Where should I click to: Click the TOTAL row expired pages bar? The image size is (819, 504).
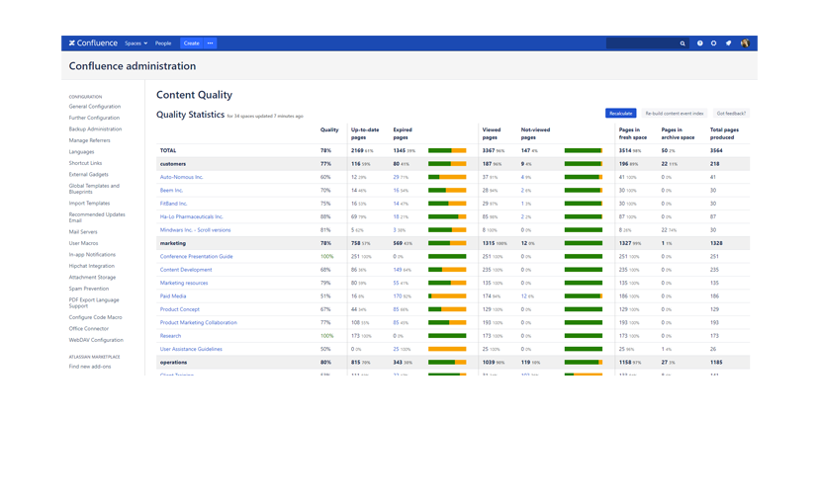coord(447,150)
